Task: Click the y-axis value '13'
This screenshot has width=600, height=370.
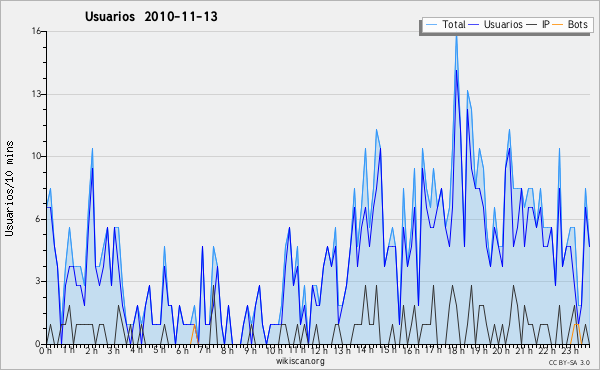Action: [x=36, y=94]
